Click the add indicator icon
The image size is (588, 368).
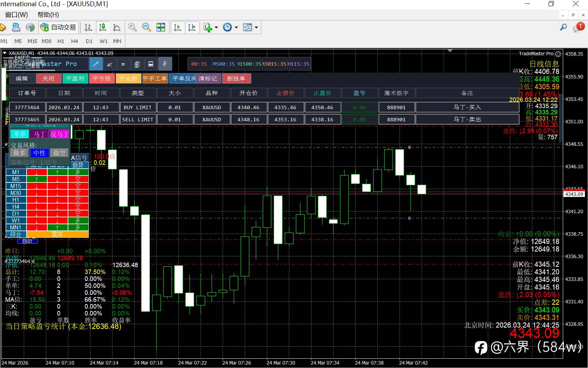(208, 27)
